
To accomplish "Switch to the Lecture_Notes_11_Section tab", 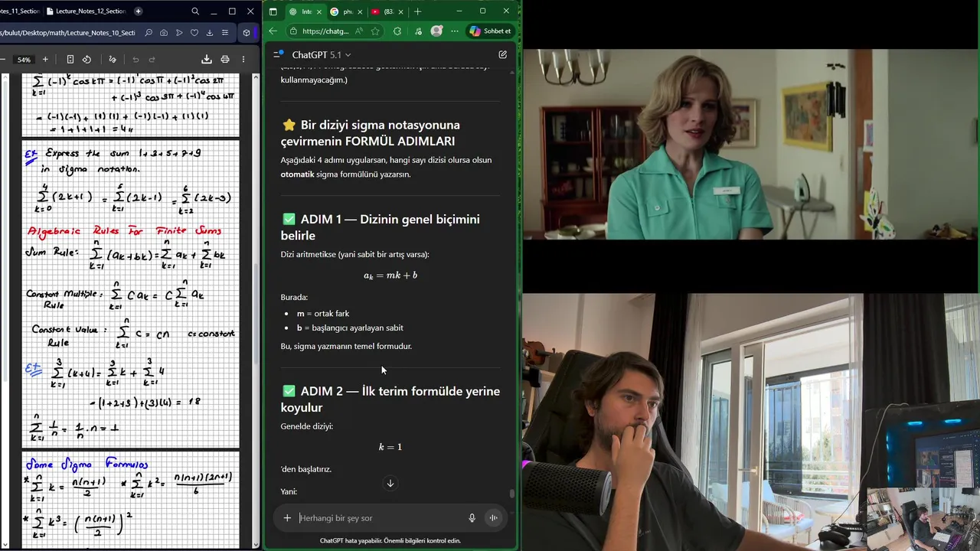I will (19, 11).
